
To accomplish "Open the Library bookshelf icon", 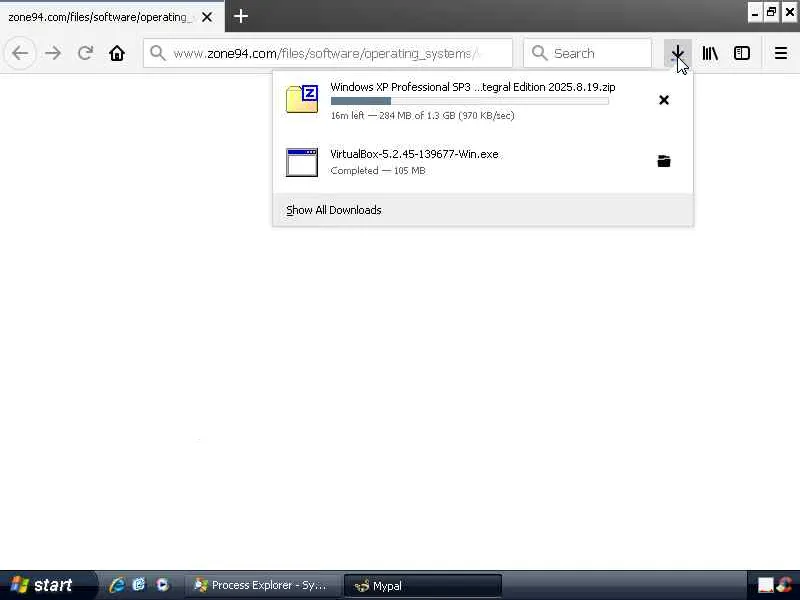I will tap(710, 53).
